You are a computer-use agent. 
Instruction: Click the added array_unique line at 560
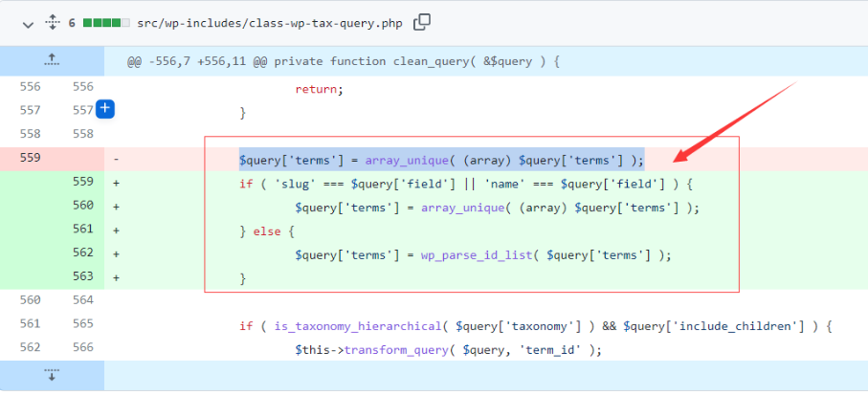(498, 208)
